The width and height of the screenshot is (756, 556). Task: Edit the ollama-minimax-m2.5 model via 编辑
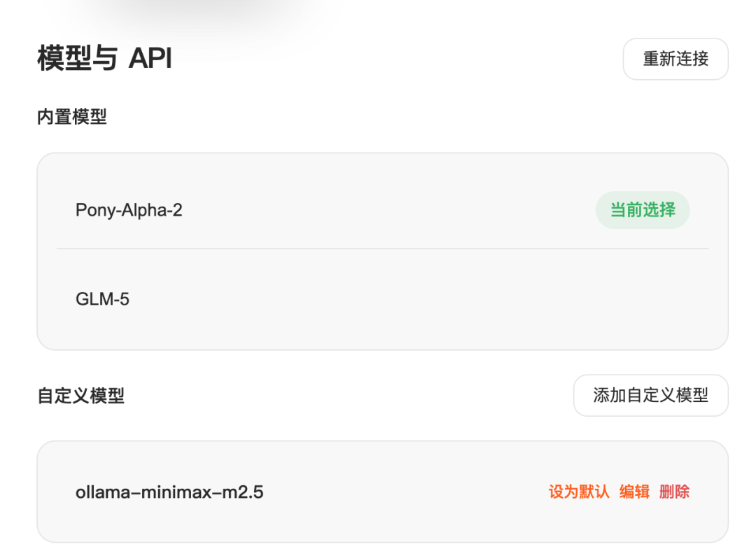634,492
